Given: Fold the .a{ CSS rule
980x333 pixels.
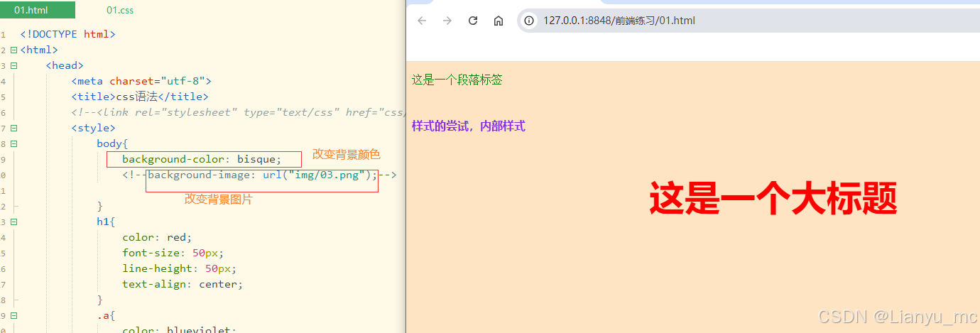Looking at the screenshot, I should (x=13, y=315).
